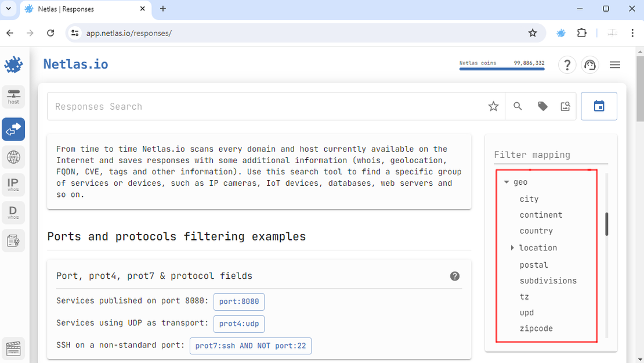Open the hamburger navigation menu
This screenshot has width=644, height=363.
[614, 64]
